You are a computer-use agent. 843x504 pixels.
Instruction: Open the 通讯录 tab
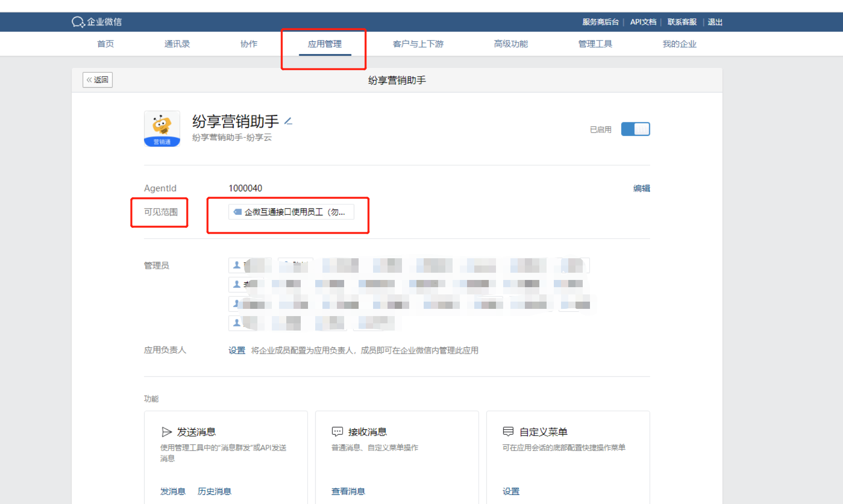(177, 44)
